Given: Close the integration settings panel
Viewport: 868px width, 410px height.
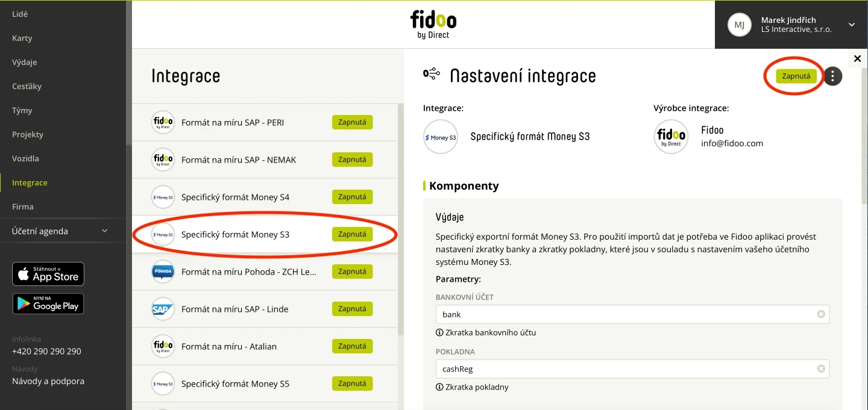Looking at the screenshot, I should tap(858, 58).
